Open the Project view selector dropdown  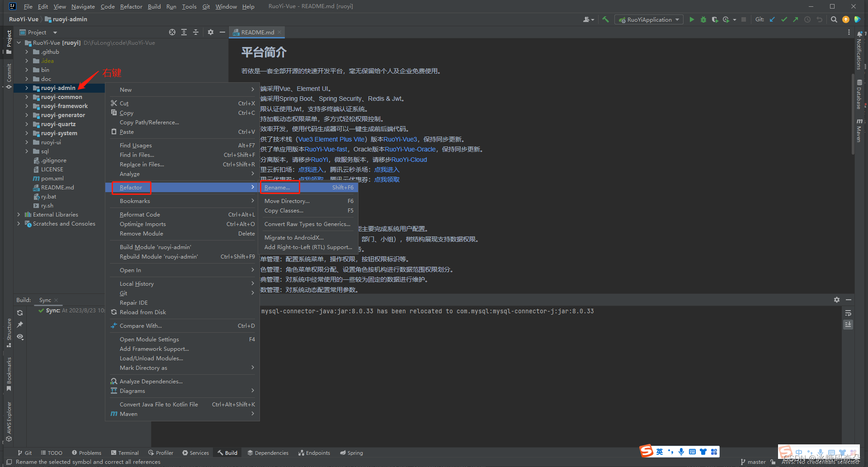click(38, 32)
